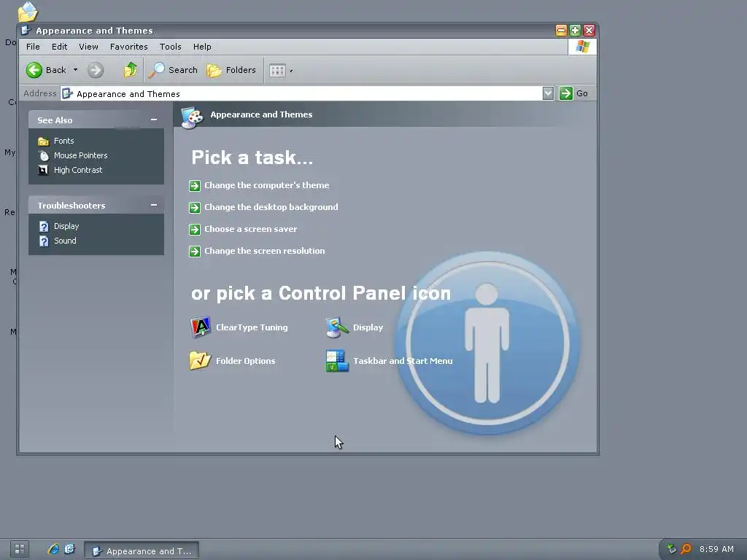The width and height of the screenshot is (747, 560).
Task: Open the desktop folder icon at top left
Action: coord(28,12)
